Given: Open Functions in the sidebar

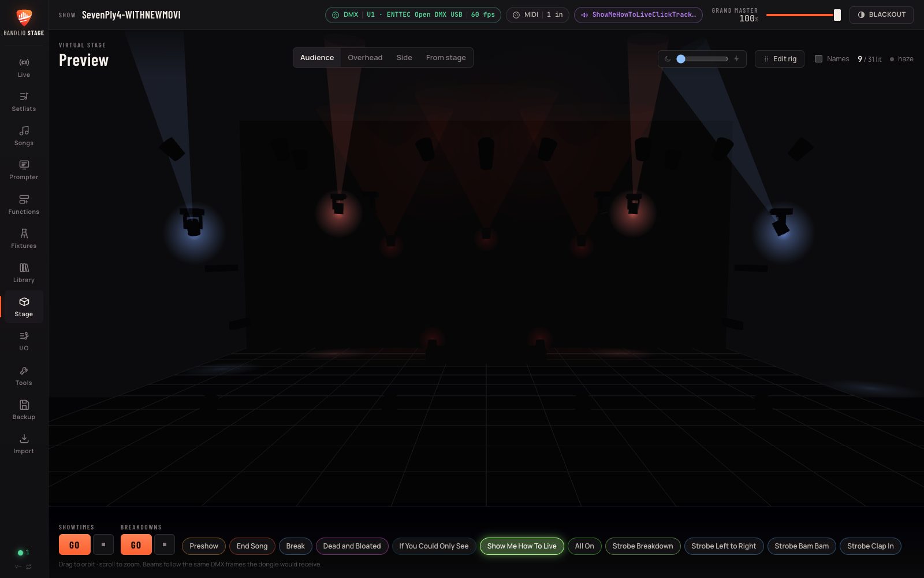Looking at the screenshot, I should (x=24, y=205).
